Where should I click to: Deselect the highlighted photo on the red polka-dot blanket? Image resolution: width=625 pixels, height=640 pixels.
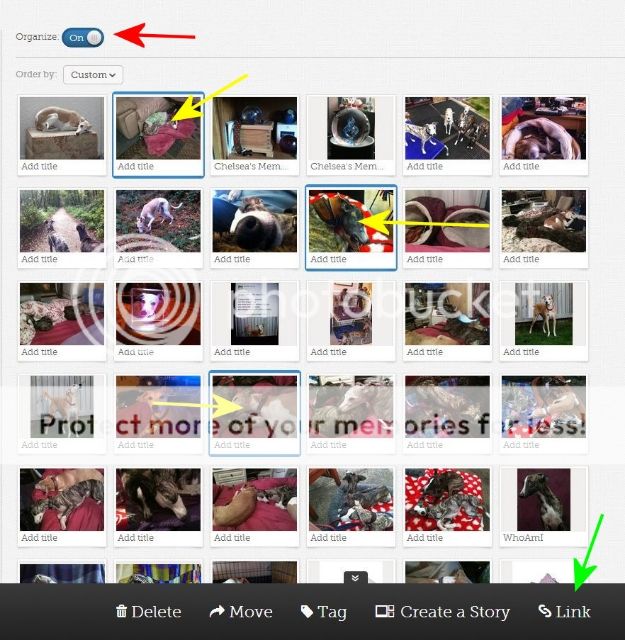351,221
